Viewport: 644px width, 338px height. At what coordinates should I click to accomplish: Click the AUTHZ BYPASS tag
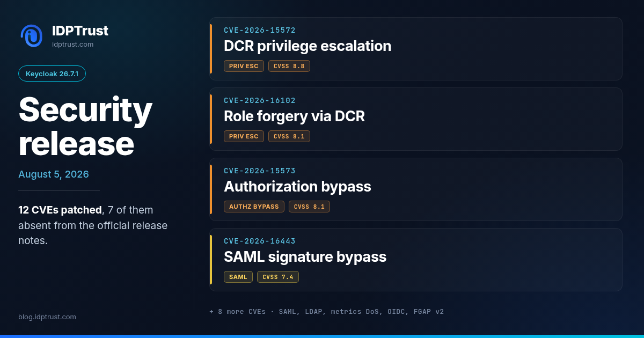pyautogui.click(x=254, y=207)
